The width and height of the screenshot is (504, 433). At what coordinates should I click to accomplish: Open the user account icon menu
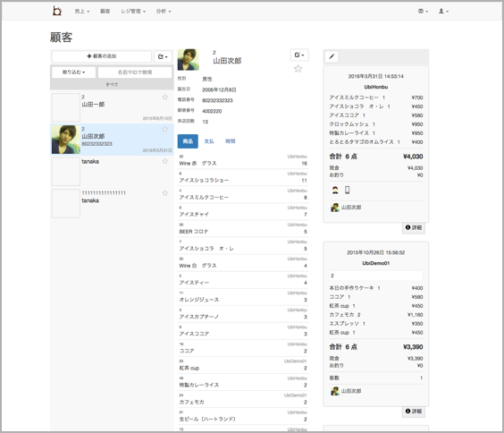pyautogui.click(x=443, y=12)
